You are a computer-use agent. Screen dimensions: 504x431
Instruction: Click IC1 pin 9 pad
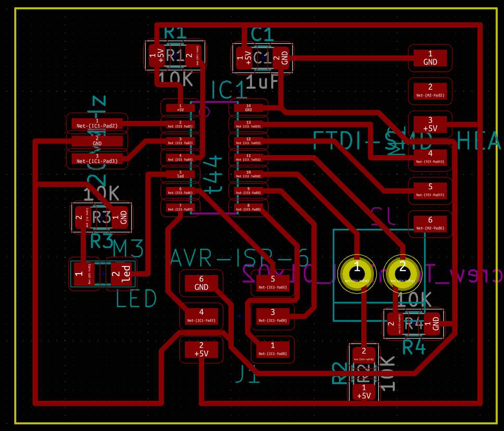pyautogui.click(x=248, y=191)
